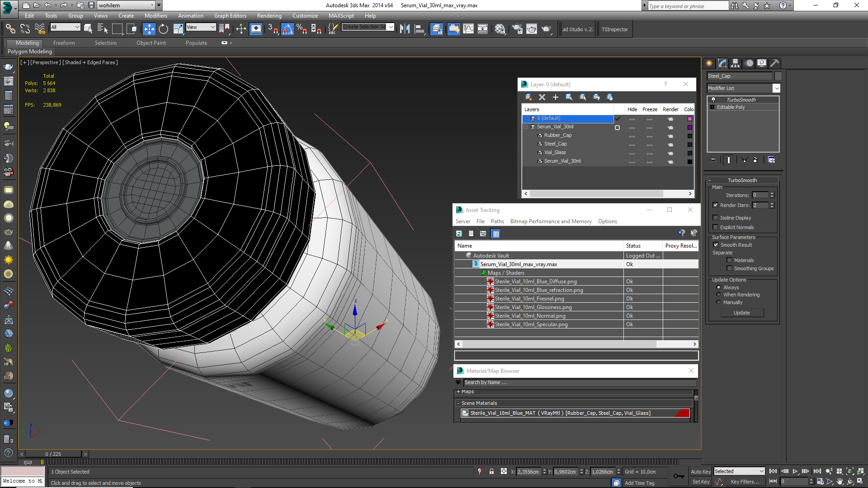This screenshot has width=868, height=488.
Task: Click the Render Setup icon
Action: 517,29
